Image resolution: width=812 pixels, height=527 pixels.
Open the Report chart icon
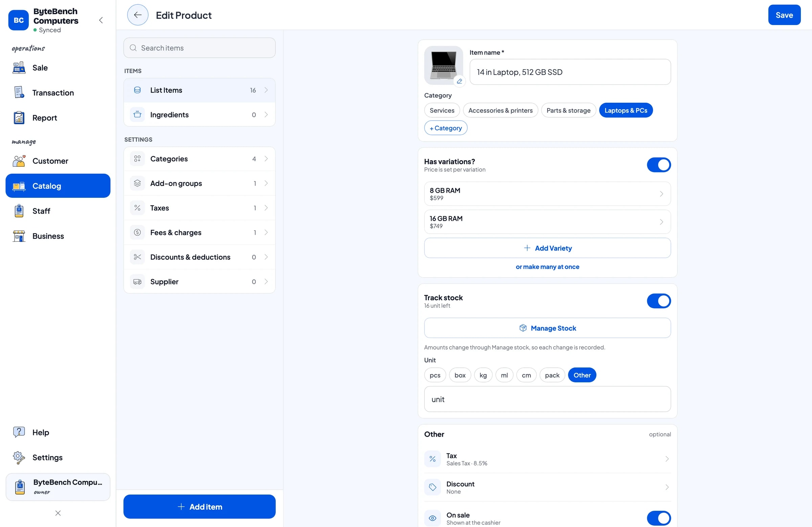pos(19,118)
